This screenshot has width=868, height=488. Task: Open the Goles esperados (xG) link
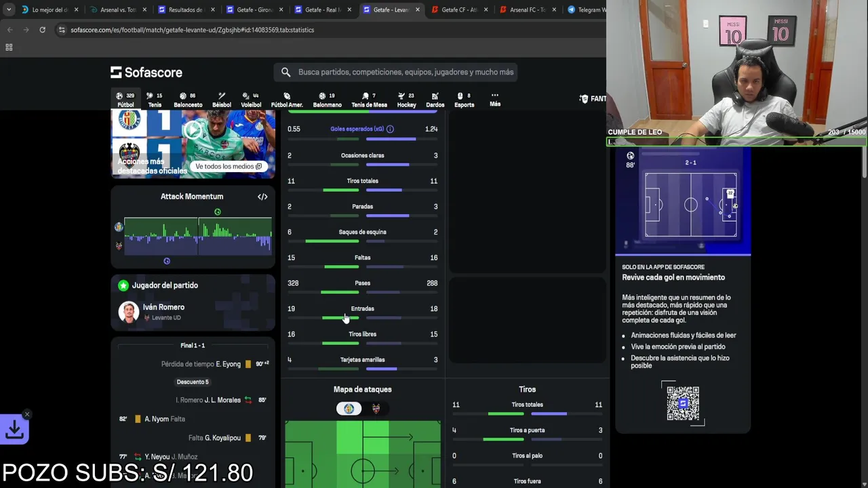click(357, 129)
